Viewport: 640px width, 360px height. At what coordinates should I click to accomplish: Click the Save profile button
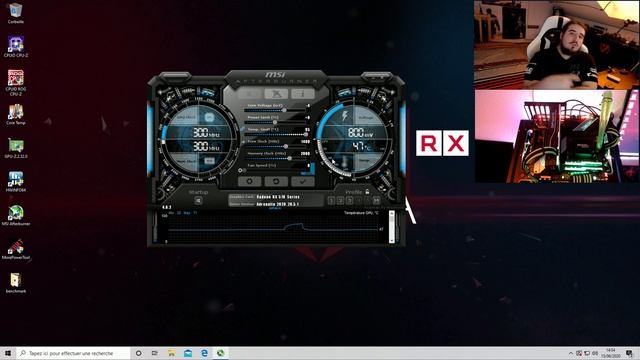point(376,200)
